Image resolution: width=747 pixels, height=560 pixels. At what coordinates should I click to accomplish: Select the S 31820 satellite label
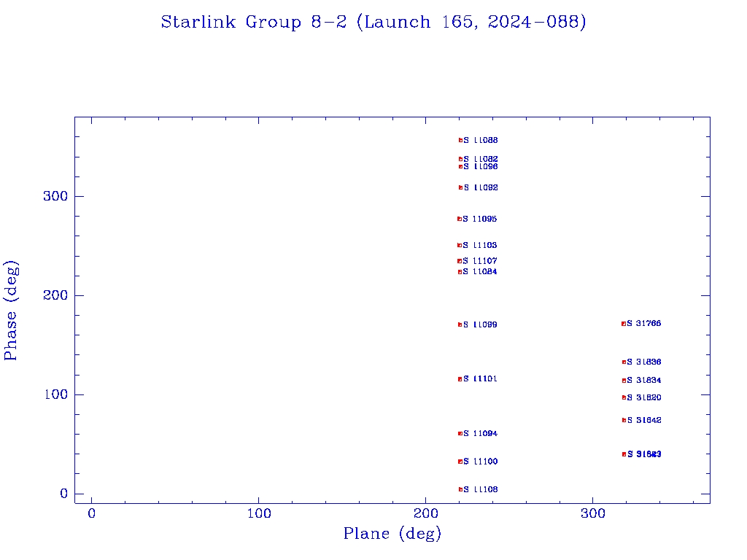644,397
